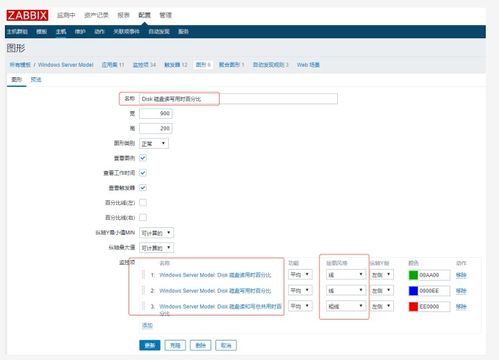This screenshot has height=360, width=499.
Task: Open the 绘图风格 dropdown showing 粗线 in row 3
Action: pos(346,306)
